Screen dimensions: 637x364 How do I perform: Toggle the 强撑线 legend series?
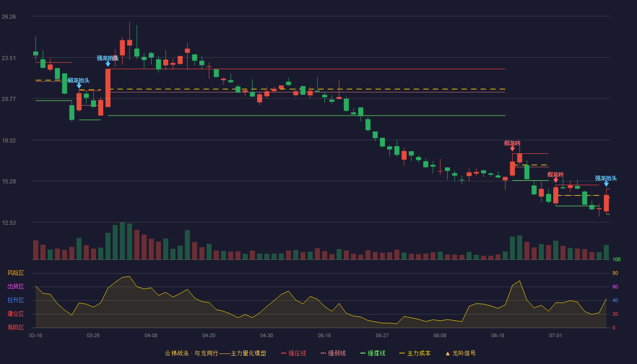point(373,353)
